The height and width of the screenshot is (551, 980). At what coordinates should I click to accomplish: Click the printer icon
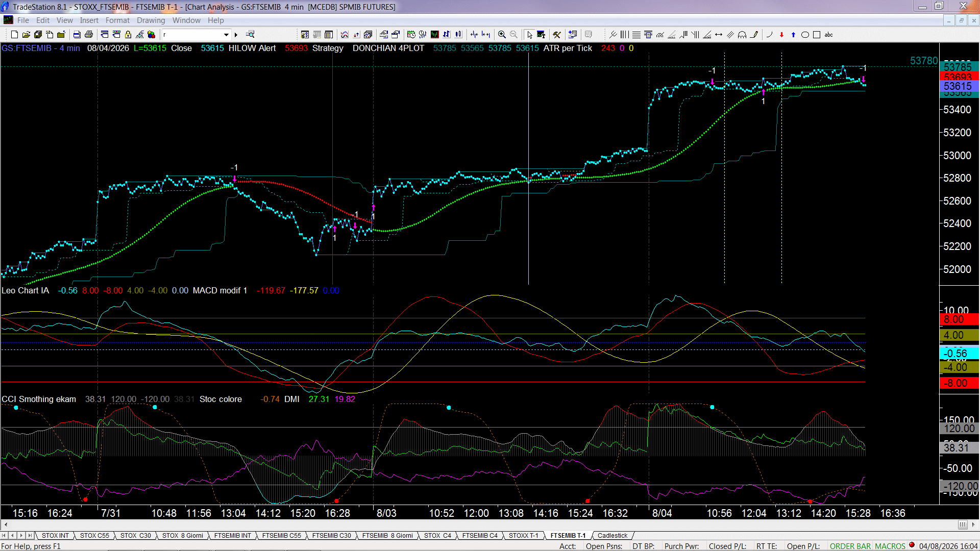(89, 35)
